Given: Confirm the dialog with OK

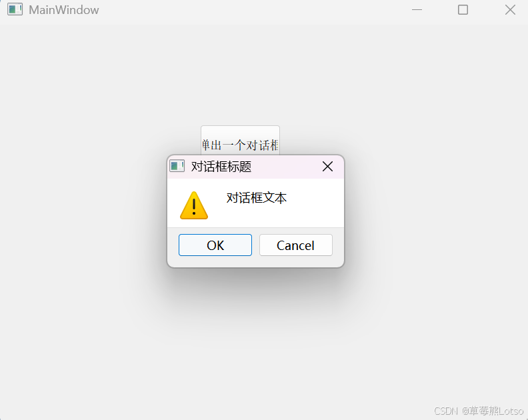Looking at the screenshot, I should tap(215, 245).
